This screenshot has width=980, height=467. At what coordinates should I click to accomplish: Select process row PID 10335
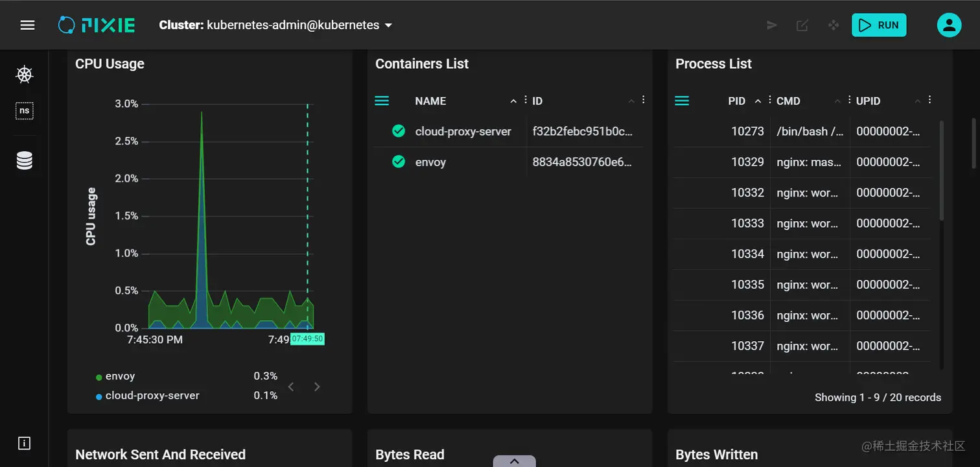tap(801, 284)
